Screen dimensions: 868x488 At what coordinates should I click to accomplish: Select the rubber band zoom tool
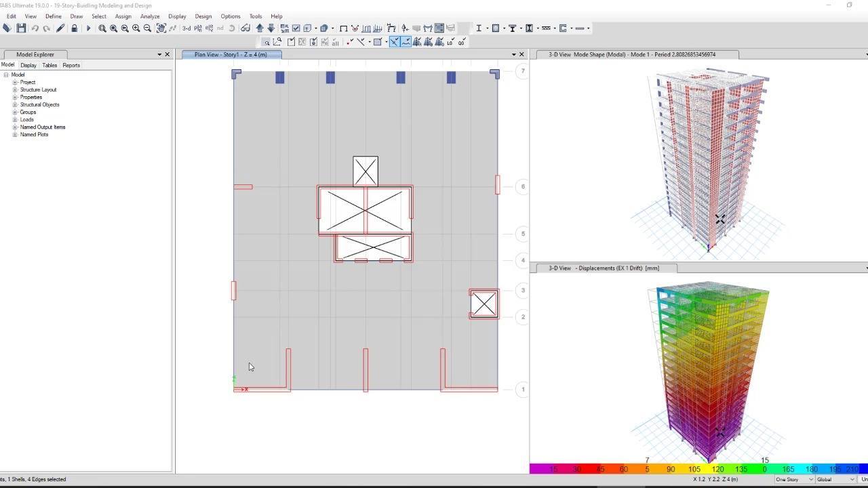(102, 28)
